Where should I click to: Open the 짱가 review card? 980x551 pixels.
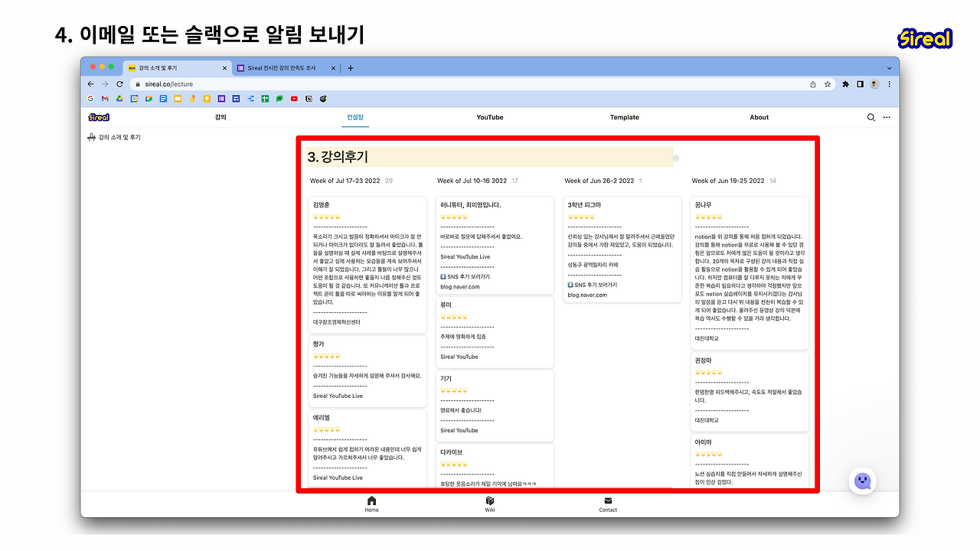(367, 371)
